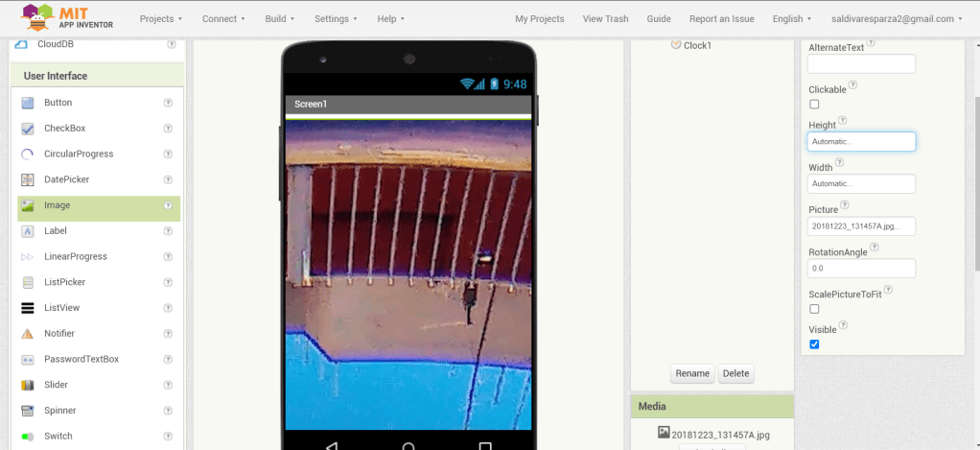
Task: Pick the CheckBox component icon
Action: click(28, 129)
